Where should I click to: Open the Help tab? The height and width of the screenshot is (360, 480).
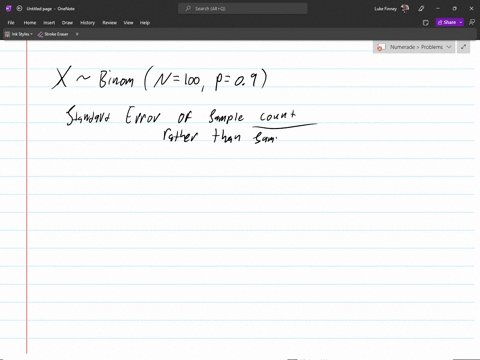[x=145, y=23]
